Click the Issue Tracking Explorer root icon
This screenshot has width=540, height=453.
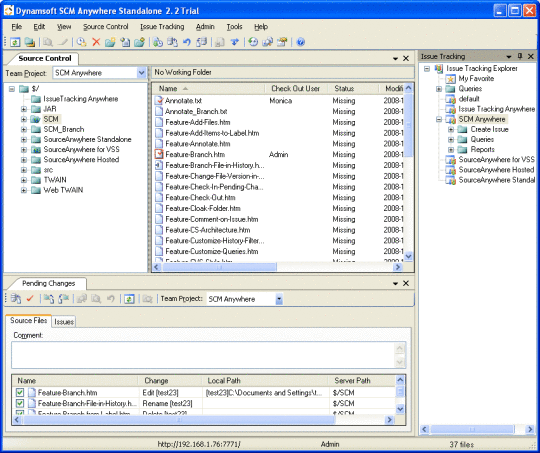[438, 69]
